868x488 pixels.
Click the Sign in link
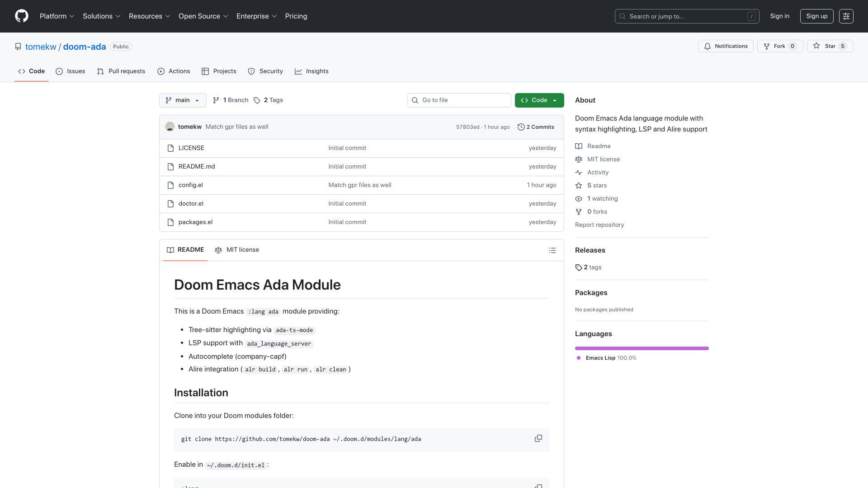(779, 16)
